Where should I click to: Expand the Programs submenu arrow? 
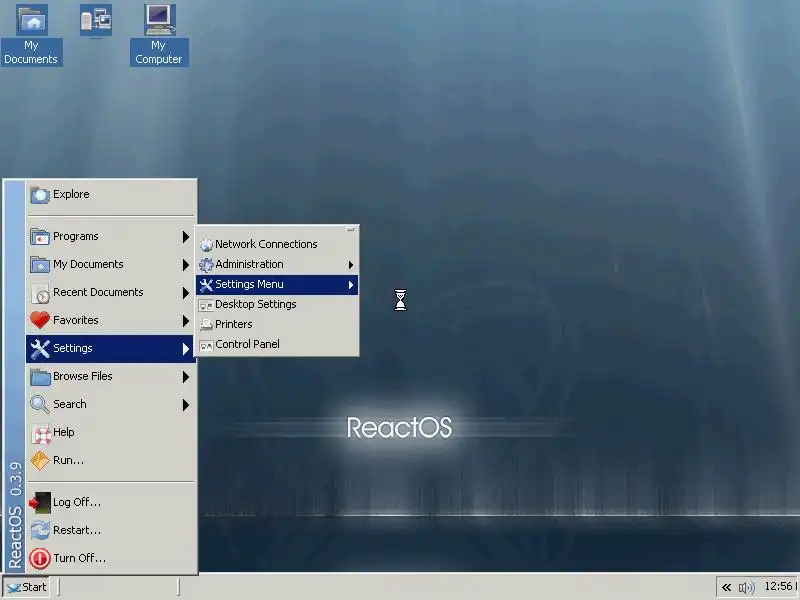point(186,237)
